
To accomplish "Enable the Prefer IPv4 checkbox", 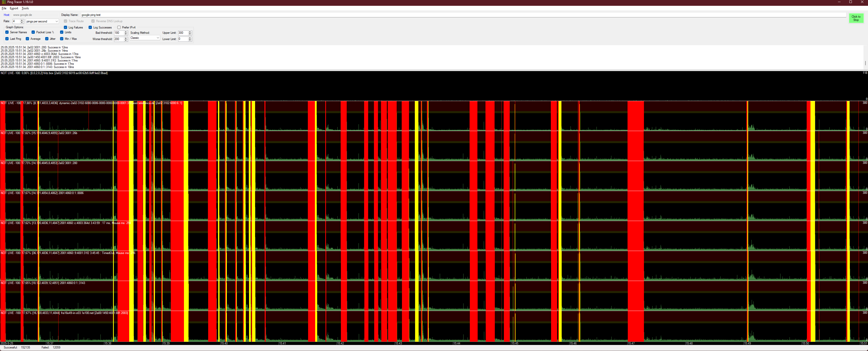I will pos(119,27).
